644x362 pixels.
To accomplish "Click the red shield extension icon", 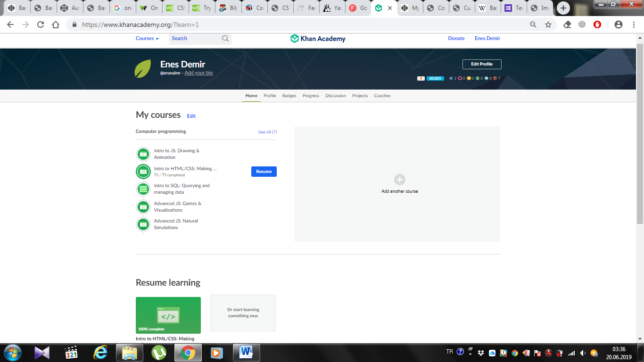I will click(597, 25).
